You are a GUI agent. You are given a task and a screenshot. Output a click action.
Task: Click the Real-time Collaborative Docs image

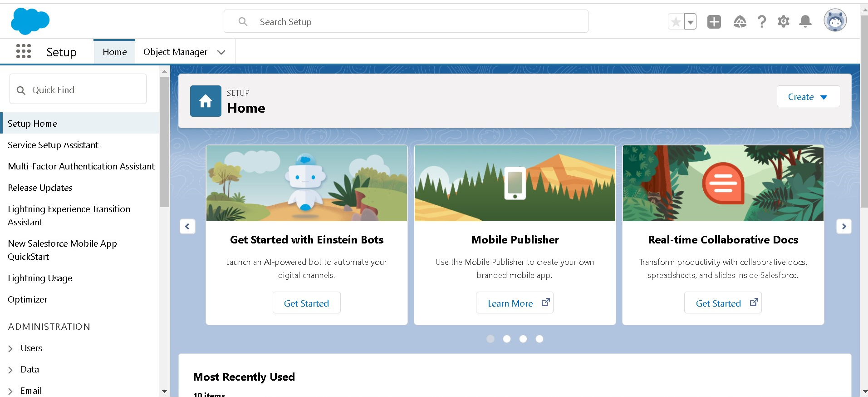[x=723, y=183]
